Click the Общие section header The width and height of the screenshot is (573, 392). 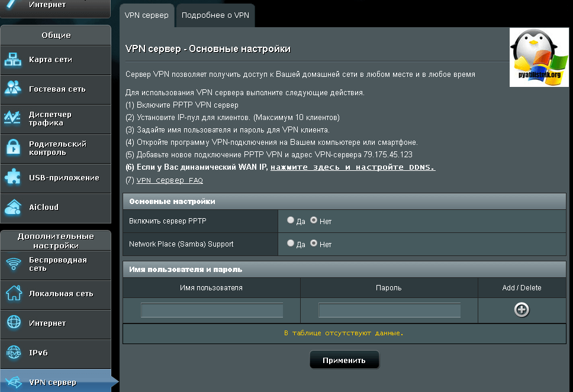pos(56,35)
